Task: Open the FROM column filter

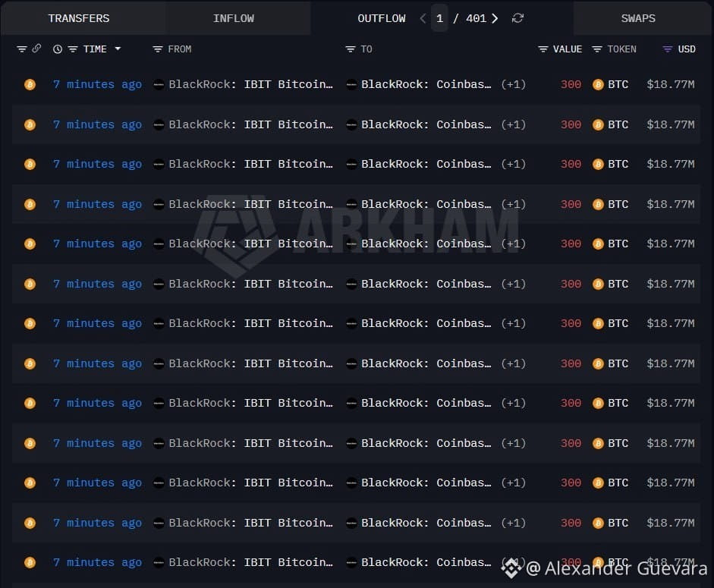Action: [x=158, y=49]
